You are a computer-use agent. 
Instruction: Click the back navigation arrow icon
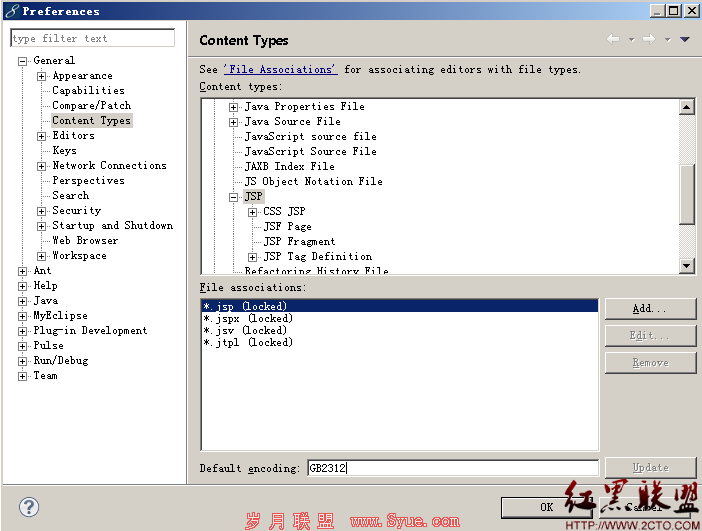[613, 39]
